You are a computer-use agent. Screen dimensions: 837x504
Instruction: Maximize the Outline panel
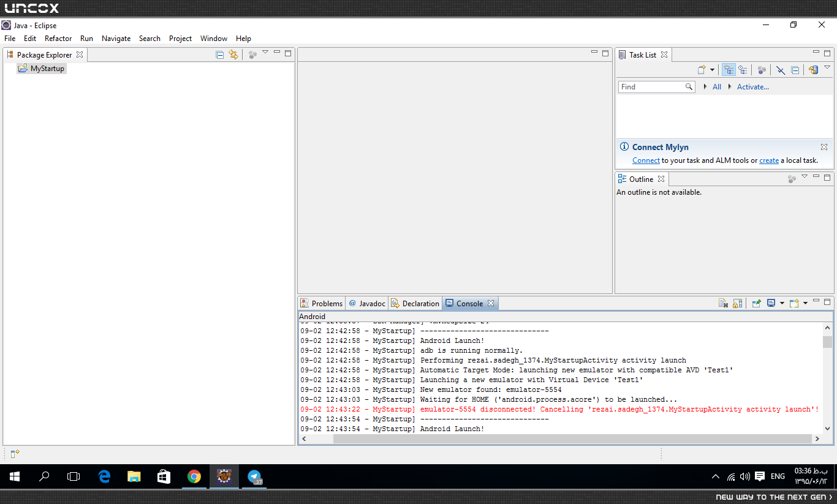point(827,178)
